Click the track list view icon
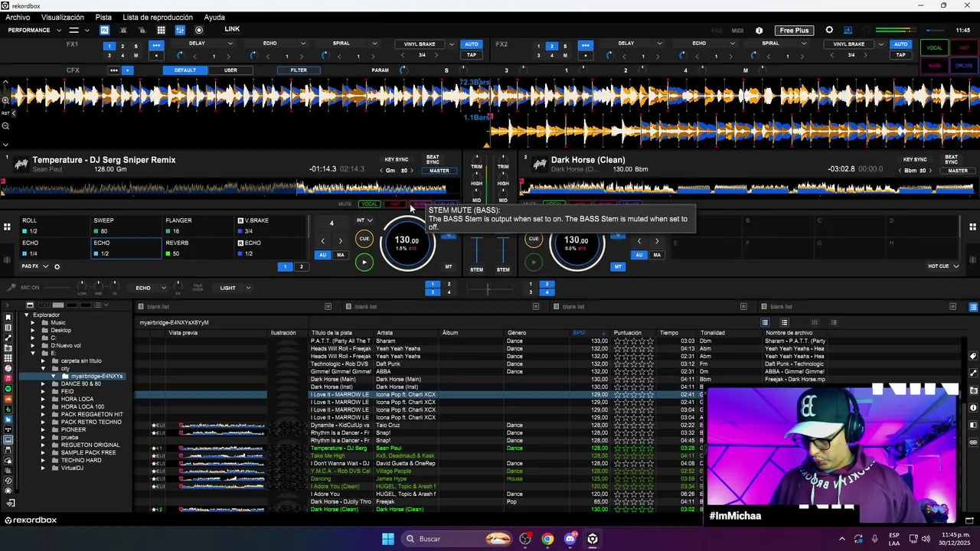The height and width of the screenshot is (551, 980). 765,323
